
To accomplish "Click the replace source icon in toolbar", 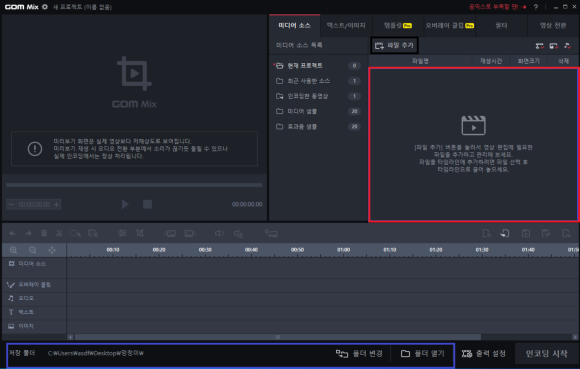I will point(271,233).
